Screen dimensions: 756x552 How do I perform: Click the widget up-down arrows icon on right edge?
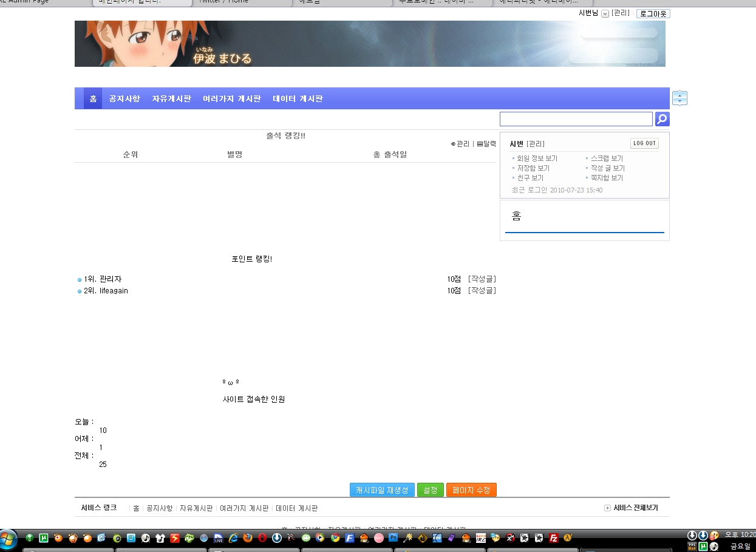click(x=679, y=97)
